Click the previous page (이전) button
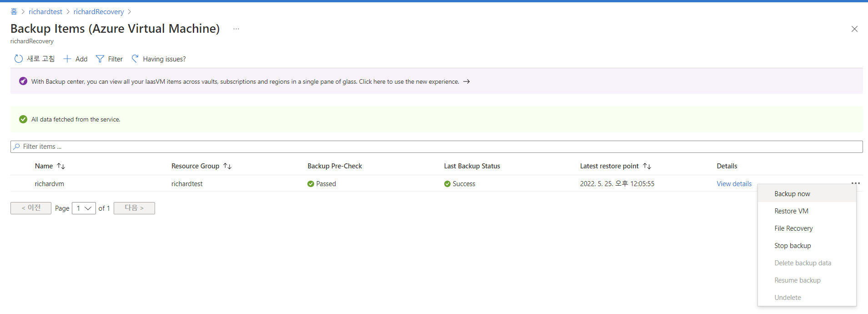The image size is (868, 314). (x=31, y=208)
